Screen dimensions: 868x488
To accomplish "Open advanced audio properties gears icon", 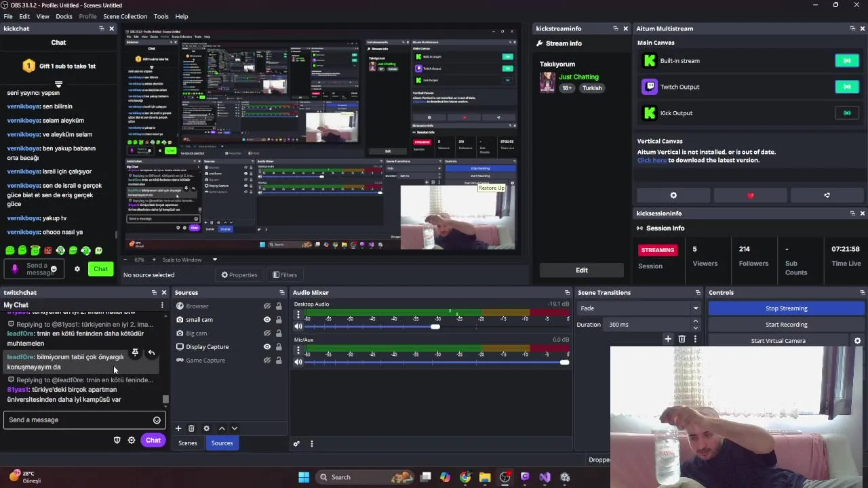I will pyautogui.click(x=296, y=444).
